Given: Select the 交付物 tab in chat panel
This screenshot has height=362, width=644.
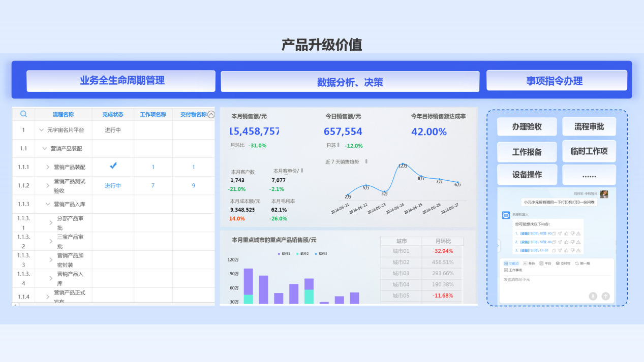Looking at the screenshot, I should click(563, 264).
